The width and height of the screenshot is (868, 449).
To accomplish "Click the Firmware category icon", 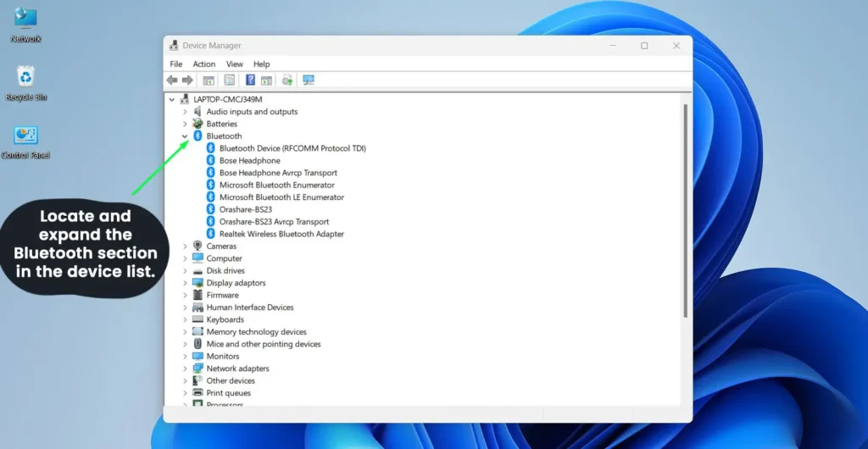I will pos(198,296).
